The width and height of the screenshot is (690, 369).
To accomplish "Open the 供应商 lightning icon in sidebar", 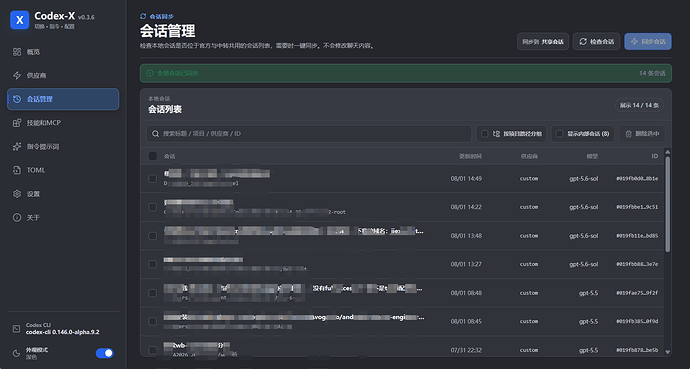I will point(17,75).
